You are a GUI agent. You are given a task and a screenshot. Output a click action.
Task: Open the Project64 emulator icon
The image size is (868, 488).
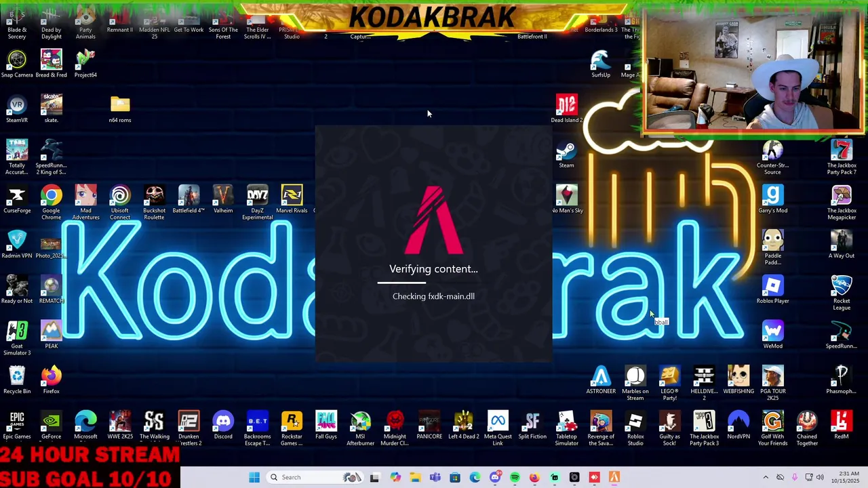click(x=85, y=64)
